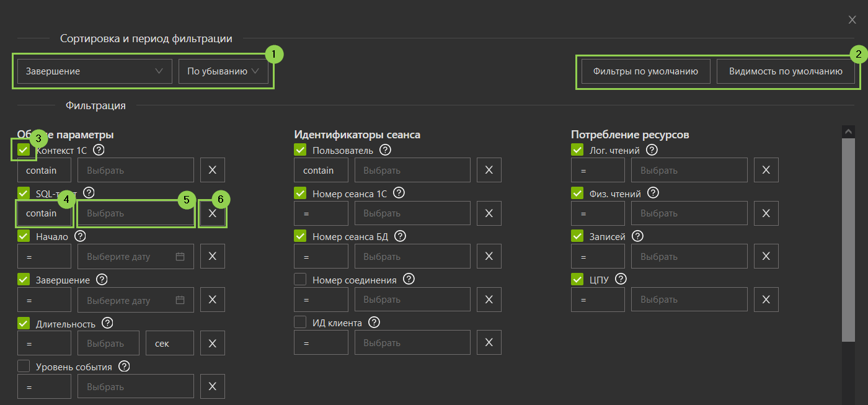Clear the Номер сеанса БД filter
868x405 pixels.
pyautogui.click(x=489, y=256)
